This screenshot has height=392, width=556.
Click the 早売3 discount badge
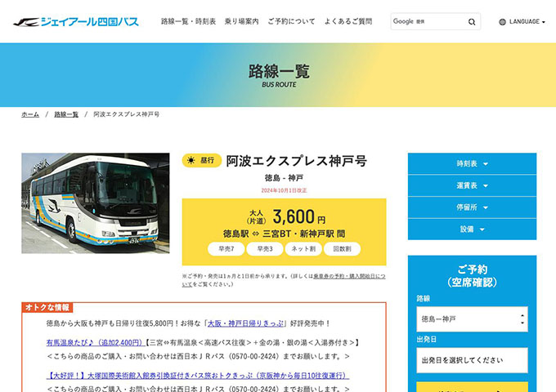(x=264, y=247)
